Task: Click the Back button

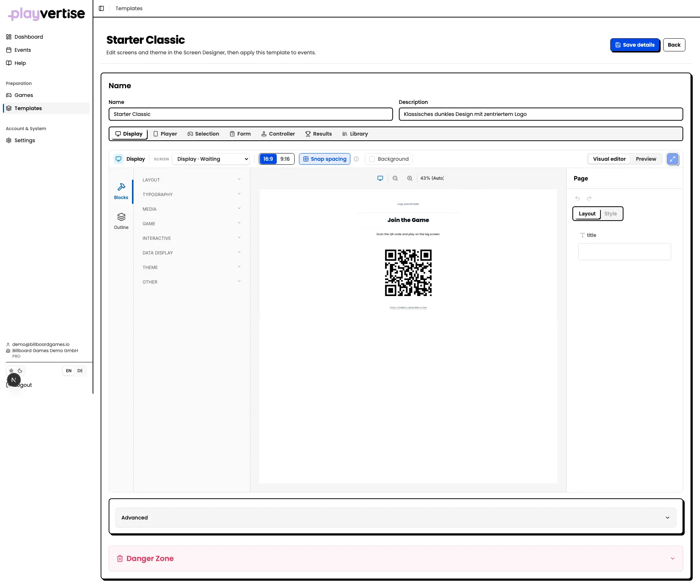Action: point(674,45)
